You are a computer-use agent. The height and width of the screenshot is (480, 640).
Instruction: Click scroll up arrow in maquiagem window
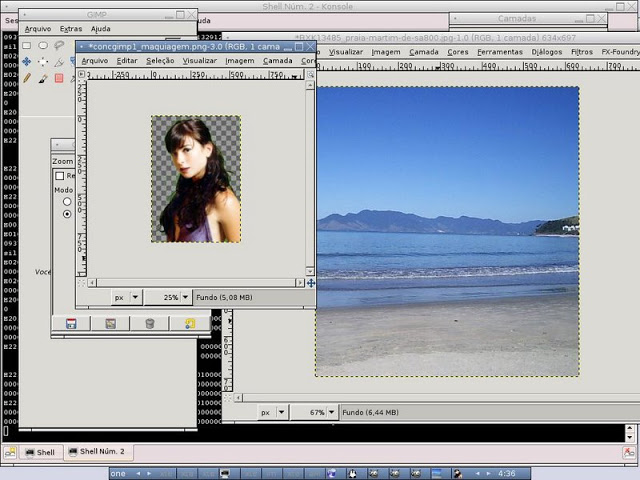point(310,85)
